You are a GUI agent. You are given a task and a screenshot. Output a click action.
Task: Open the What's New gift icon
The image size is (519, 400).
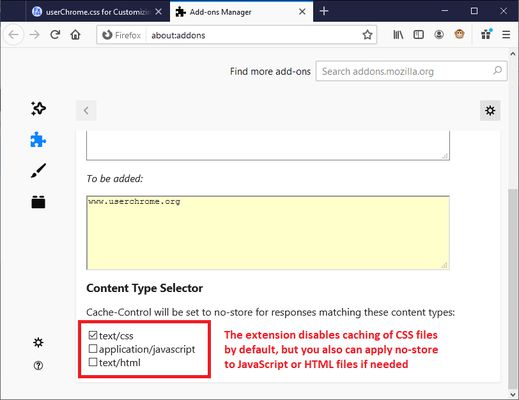coord(486,34)
